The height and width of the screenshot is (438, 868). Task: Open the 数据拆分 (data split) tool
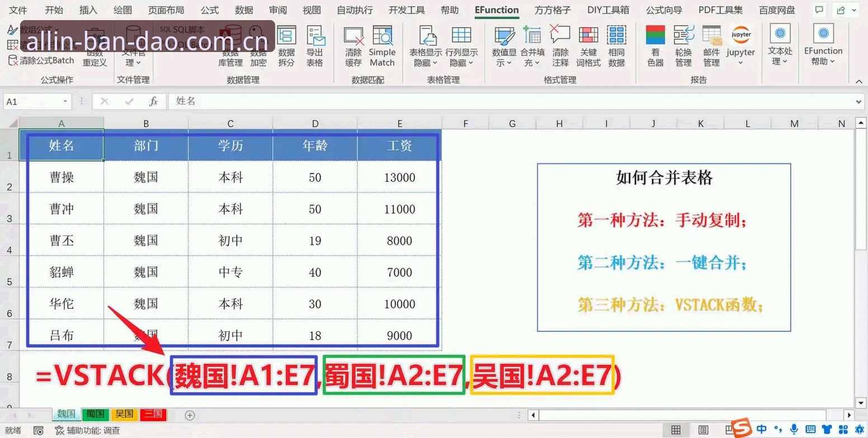click(286, 46)
